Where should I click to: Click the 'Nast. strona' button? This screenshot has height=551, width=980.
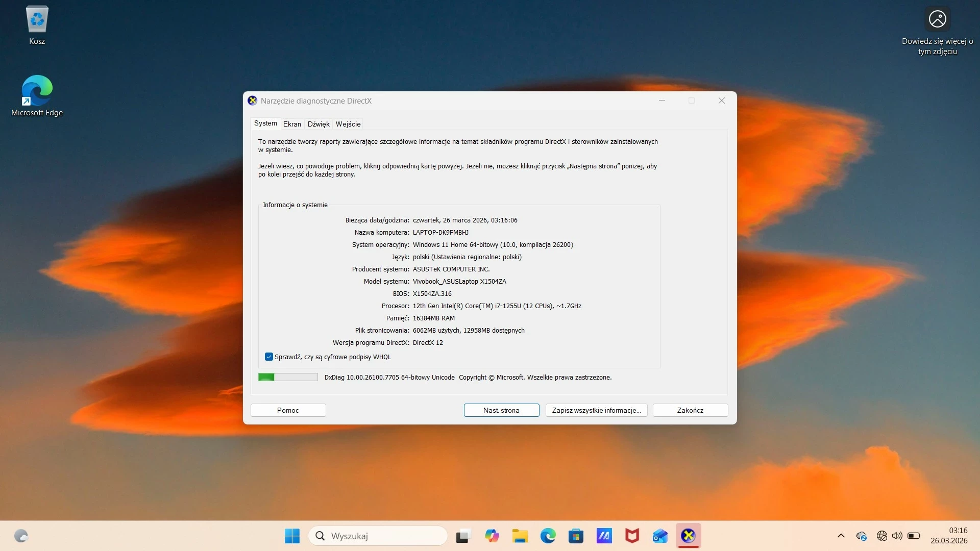pyautogui.click(x=501, y=410)
